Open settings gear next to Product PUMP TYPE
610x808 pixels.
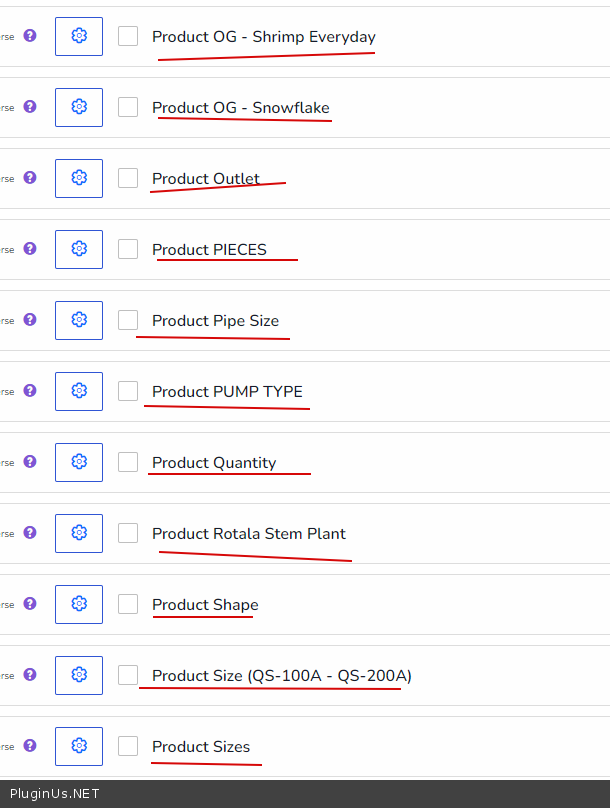(x=79, y=391)
